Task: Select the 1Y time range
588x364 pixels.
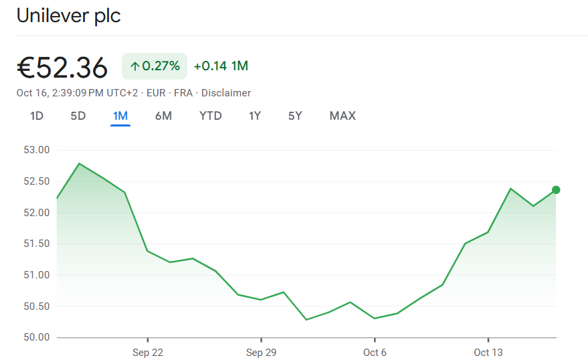Action: [255, 116]
